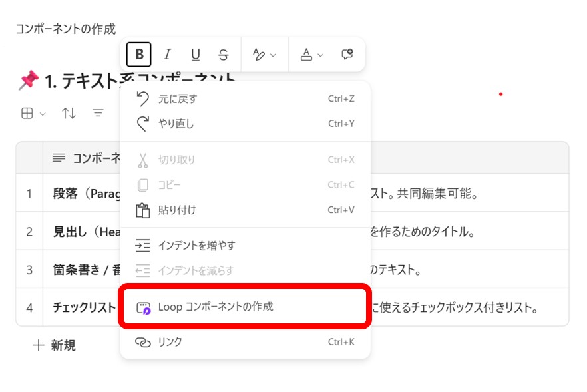Open the font color dropdown

pyautogui.click(x=311, y=55)
